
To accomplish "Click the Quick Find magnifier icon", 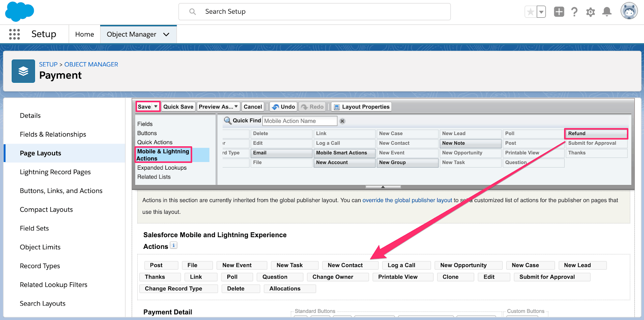I will click(228, 120).
